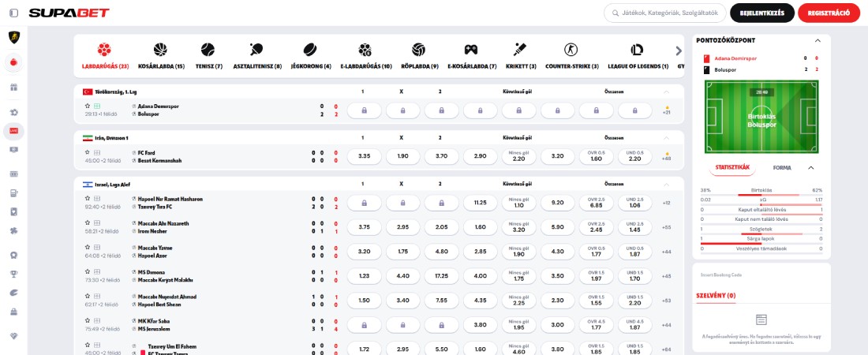Click the Bejelentkezés login button
The image size is (868, 355).
tap(761, 13)
